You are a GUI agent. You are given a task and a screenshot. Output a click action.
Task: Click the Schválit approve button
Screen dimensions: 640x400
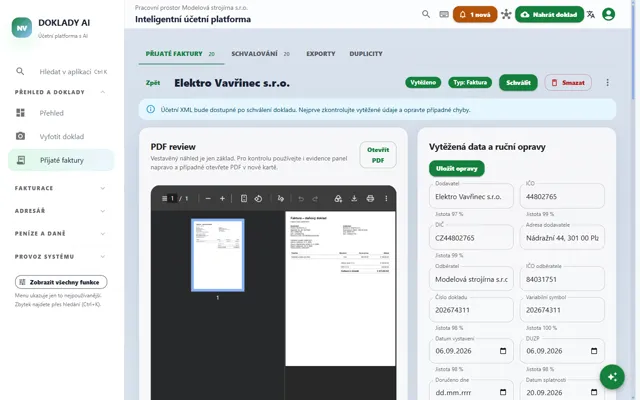tap(518, 82)
